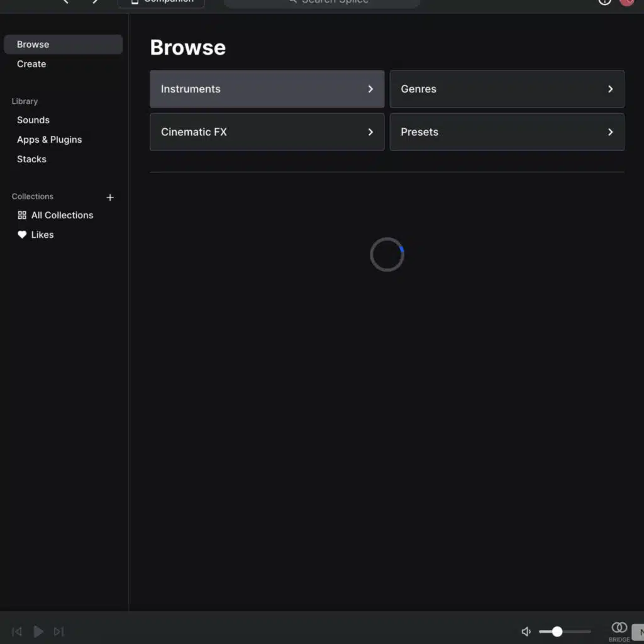Open the Bridge plugin icon
Screen dimensions: 644x644
point(619,628)
